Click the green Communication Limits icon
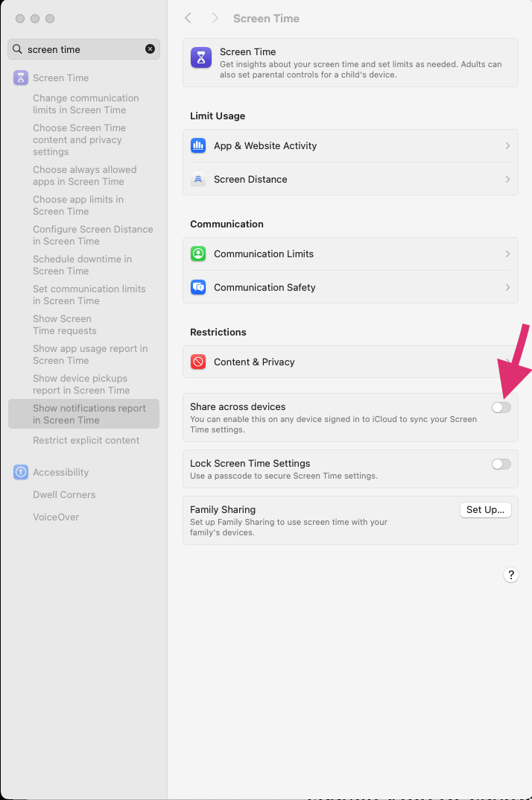 (x=198, y=254)
